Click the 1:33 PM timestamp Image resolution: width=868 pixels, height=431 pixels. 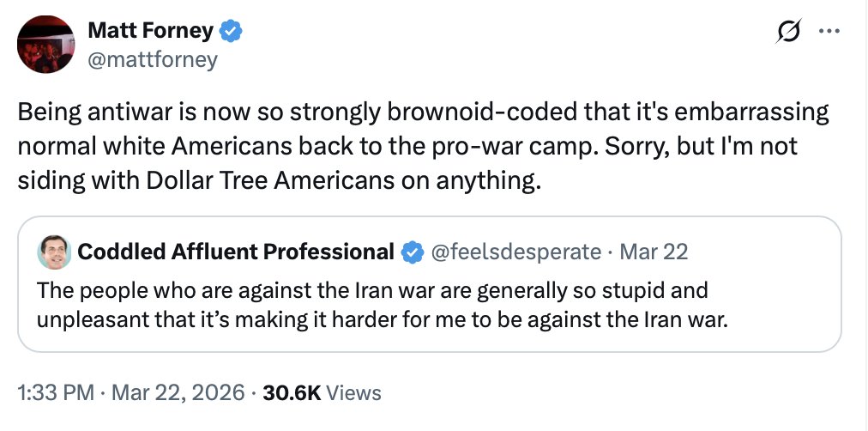[55, 392]
